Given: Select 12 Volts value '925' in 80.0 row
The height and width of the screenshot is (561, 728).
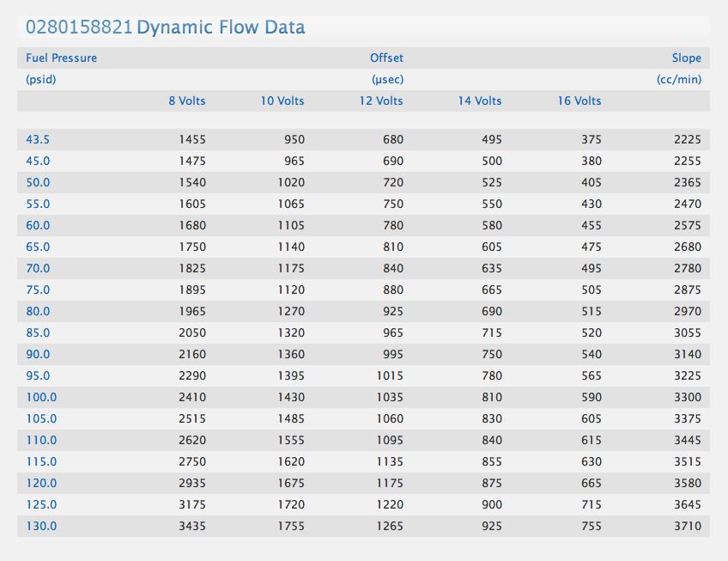Looking at the screenshot, I should click(393, 311).
